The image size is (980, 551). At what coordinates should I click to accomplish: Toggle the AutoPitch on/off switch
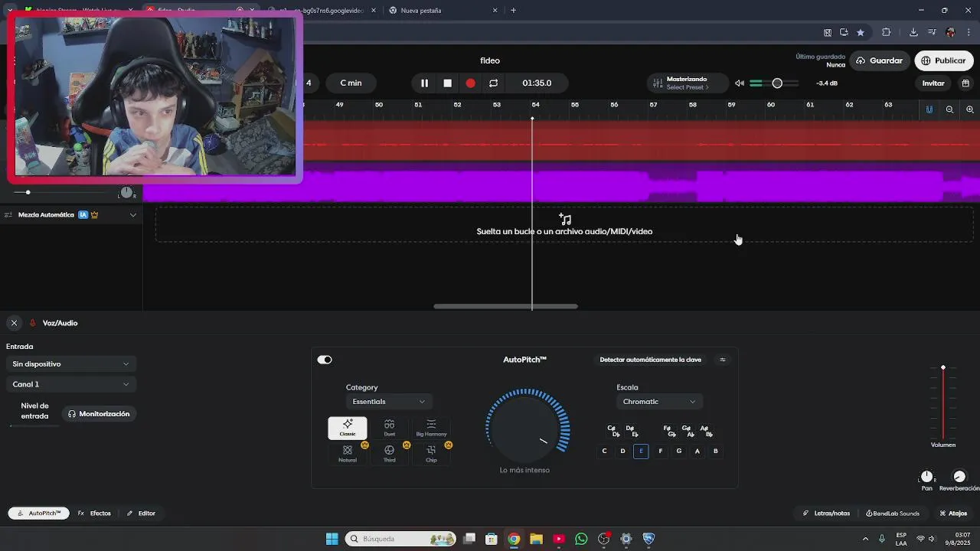pos(325,360)
